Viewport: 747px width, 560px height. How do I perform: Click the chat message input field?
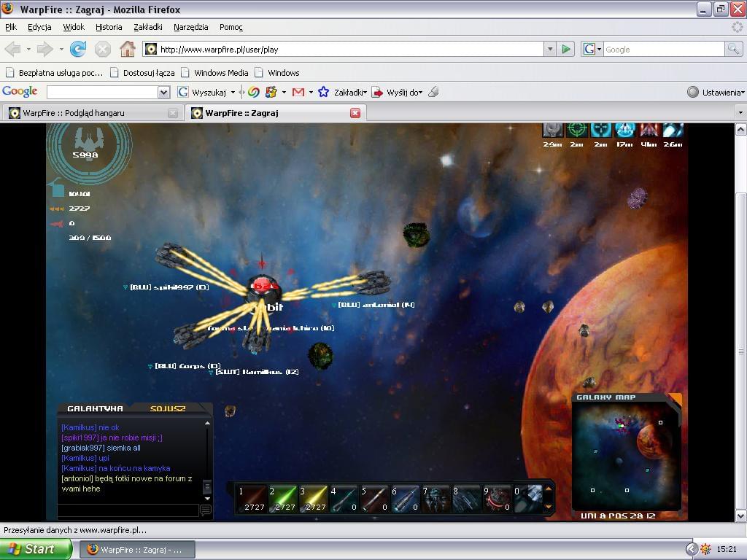pyautogui.click(x=128, y=510)
